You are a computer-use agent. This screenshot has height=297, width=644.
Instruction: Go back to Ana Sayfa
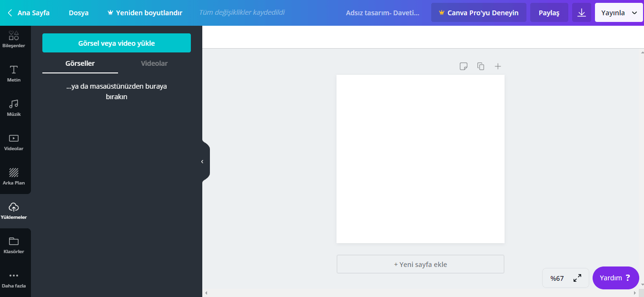(x=29, y=13)
